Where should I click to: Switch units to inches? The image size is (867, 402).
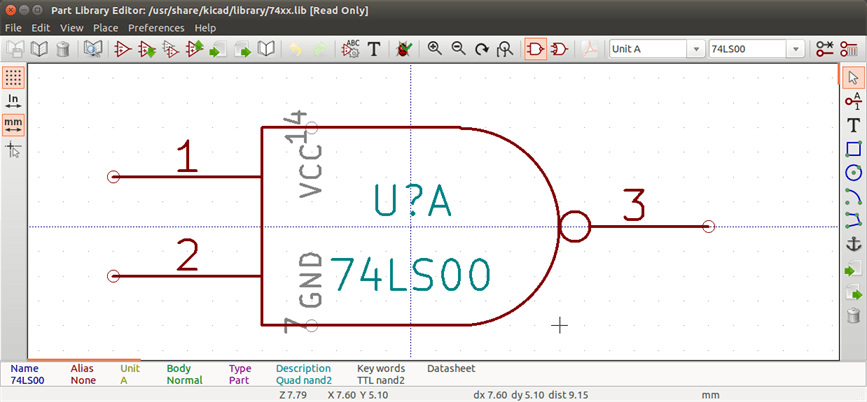(13, 101)
